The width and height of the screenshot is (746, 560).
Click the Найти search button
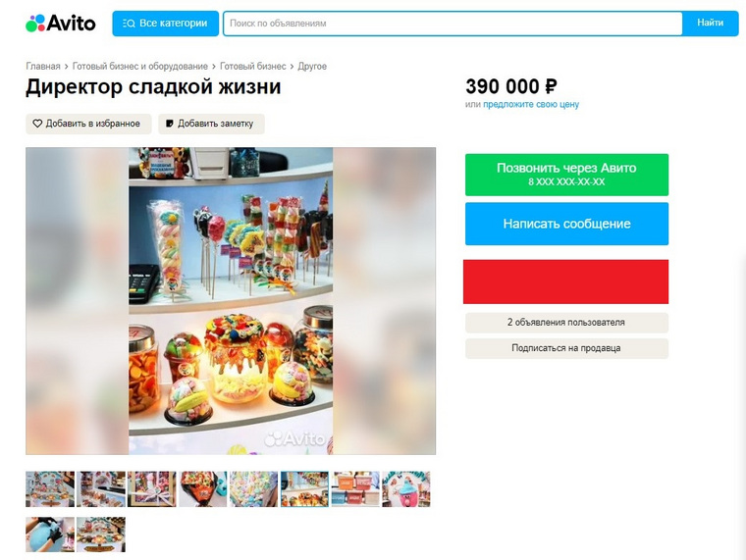711,23
